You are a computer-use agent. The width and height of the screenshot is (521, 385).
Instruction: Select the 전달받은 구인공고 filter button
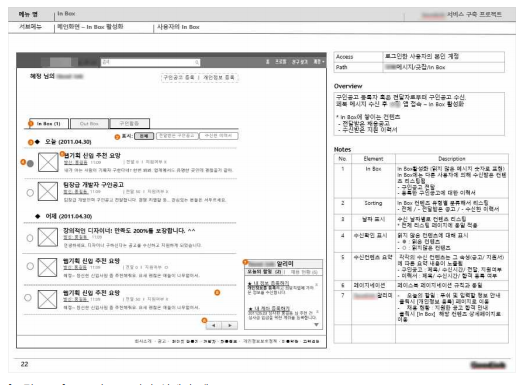pos(177,136)
